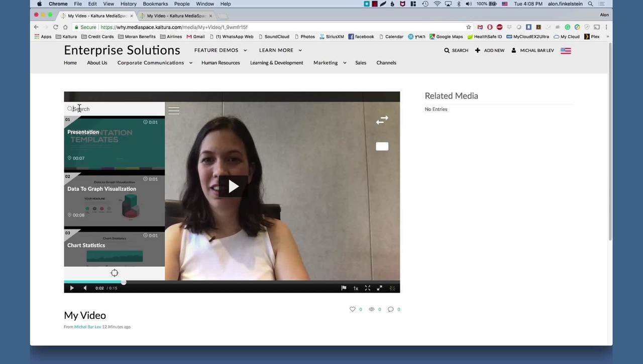Screen dimensions: 643x364
Task: Switch to single view with white rectangle
Action: [382, 147]
